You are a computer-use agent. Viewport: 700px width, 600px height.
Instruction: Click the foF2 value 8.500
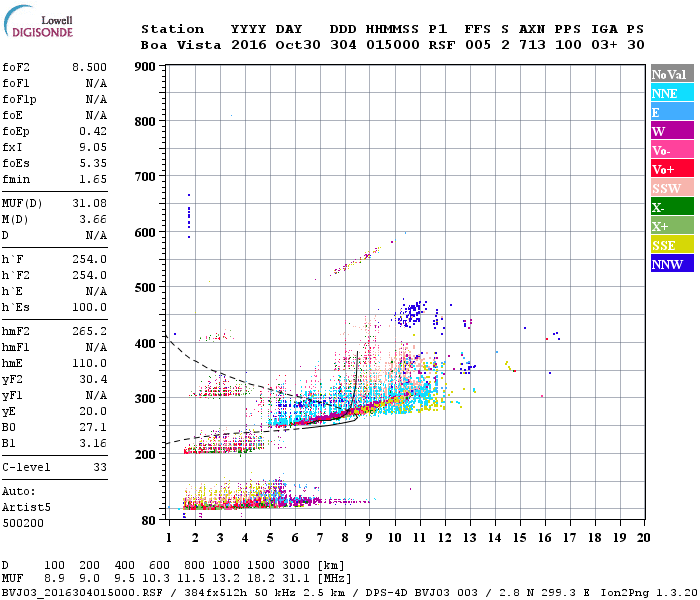pos(89,67)
